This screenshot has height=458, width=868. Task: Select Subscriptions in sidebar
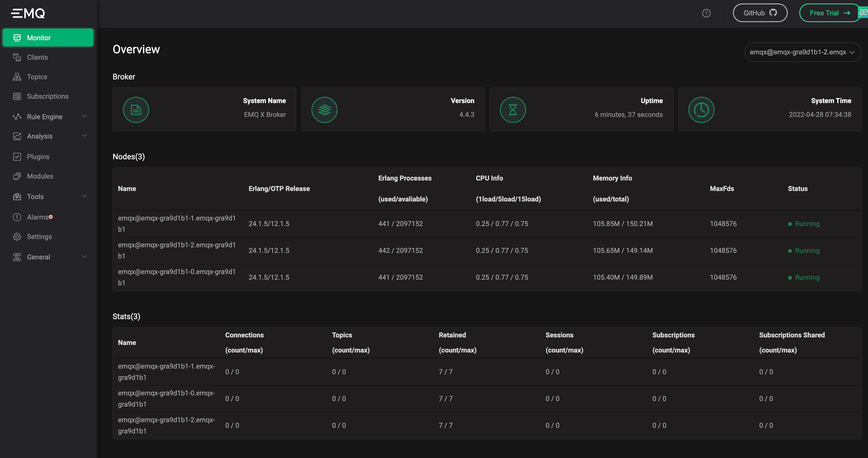pos(48,96)
